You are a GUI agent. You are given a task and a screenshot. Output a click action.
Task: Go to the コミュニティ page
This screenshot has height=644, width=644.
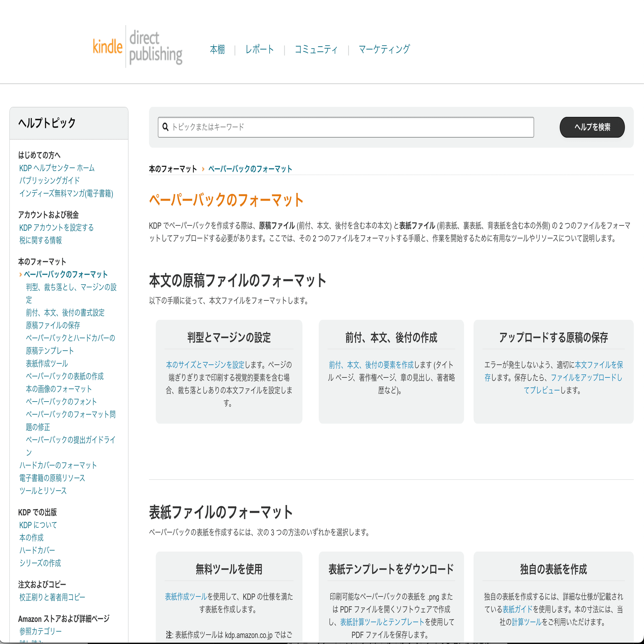(316, 50)
